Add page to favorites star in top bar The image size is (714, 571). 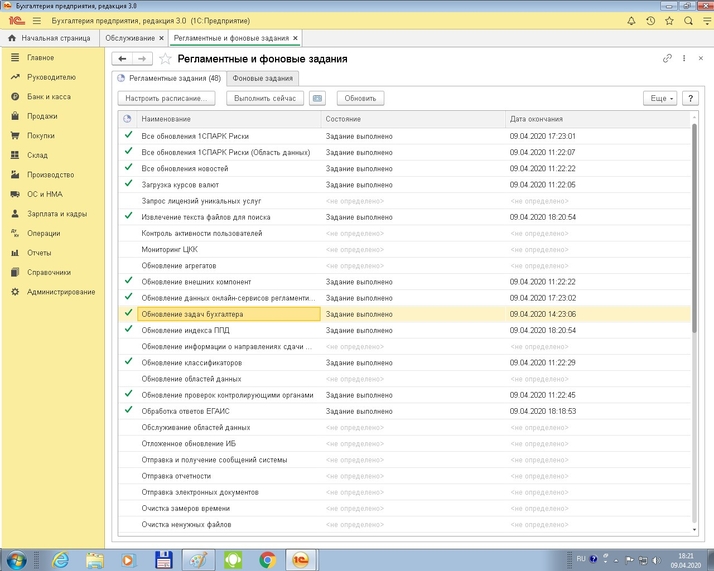click(670, 21)
